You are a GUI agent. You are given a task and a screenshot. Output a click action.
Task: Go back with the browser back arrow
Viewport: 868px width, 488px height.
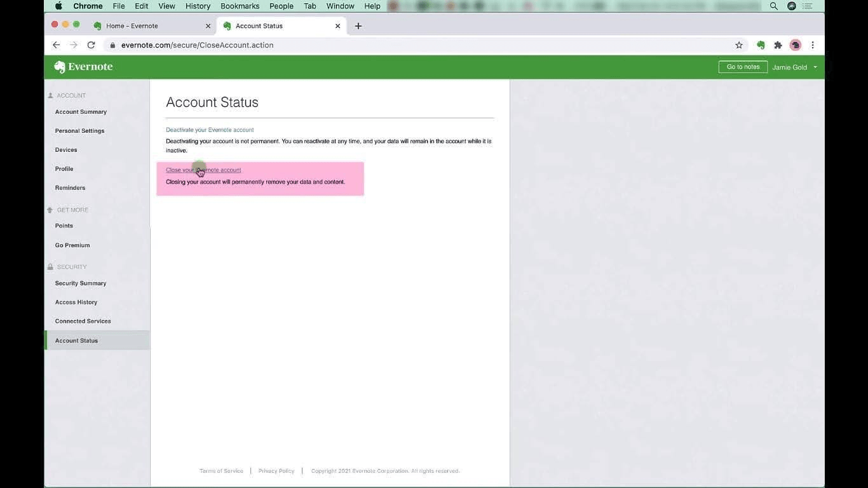(56, 45)
